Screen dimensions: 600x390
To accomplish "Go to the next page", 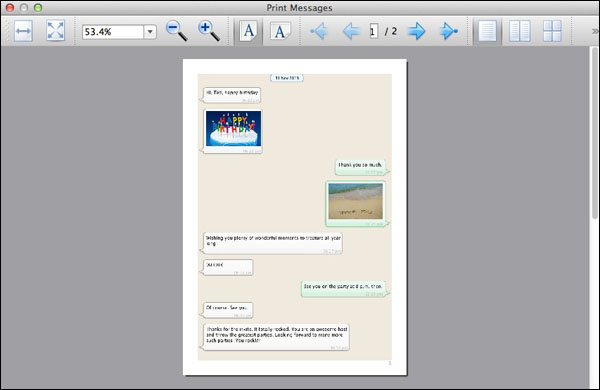I will [x=416, y=31].
